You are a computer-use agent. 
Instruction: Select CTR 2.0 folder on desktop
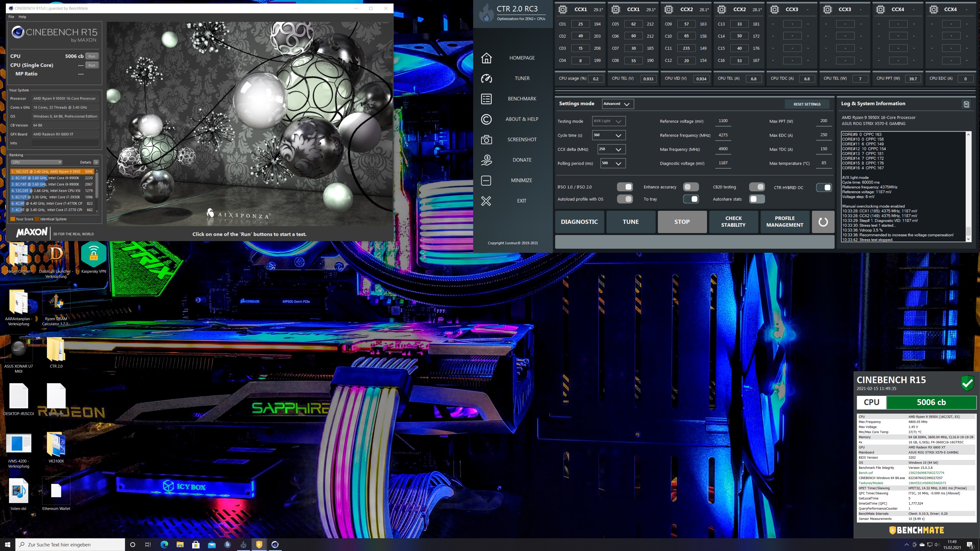point(56,353)
